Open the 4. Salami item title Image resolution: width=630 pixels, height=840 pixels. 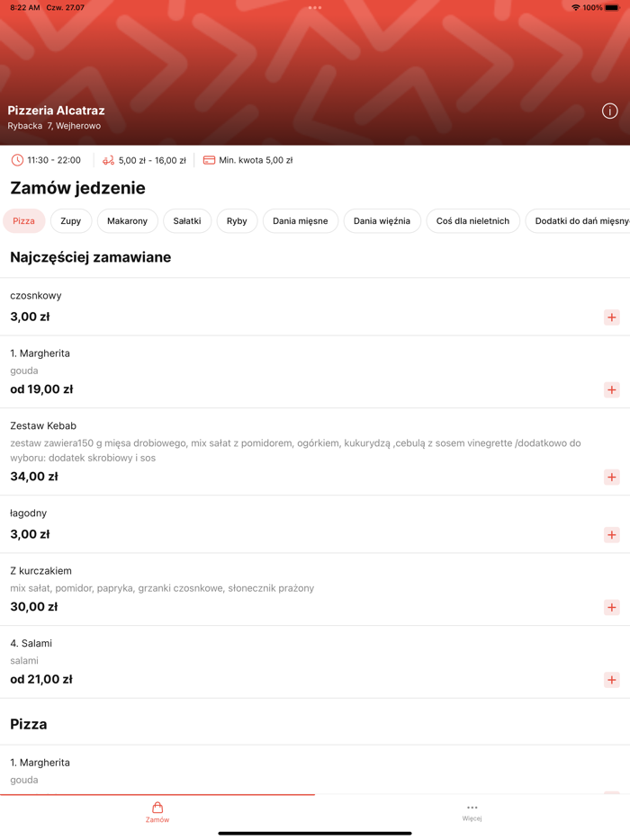[x=31, y=643]
